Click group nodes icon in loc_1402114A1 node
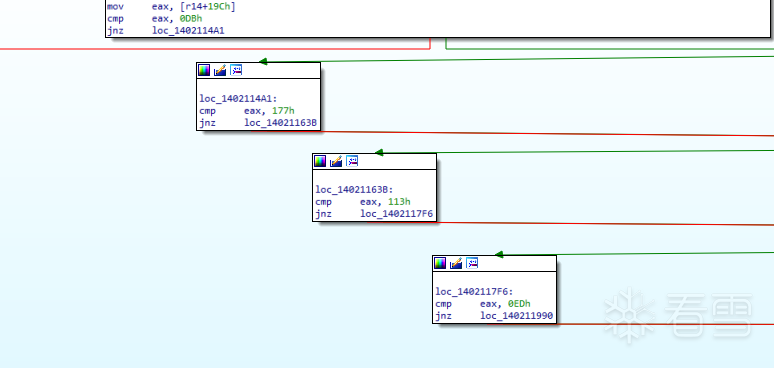774x368 pixels. (236, 70)
